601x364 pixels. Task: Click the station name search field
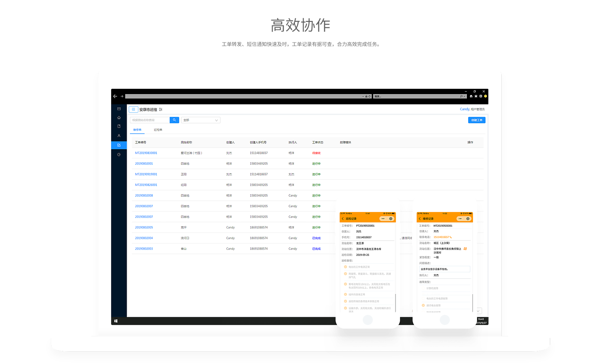(x=150, y=120)
